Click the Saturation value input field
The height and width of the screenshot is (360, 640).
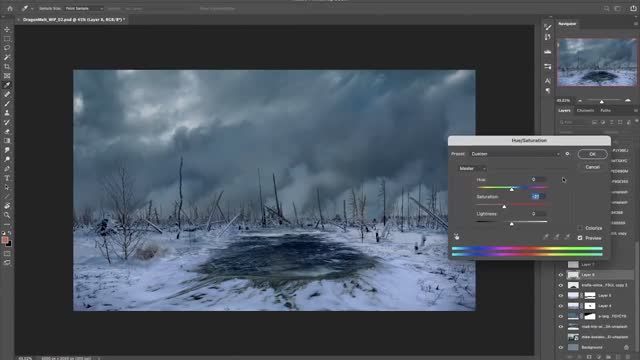click(538, 196)
